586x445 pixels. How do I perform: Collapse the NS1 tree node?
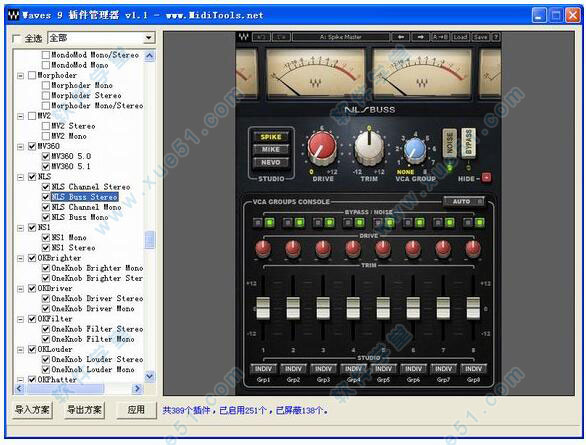[21, 228]
